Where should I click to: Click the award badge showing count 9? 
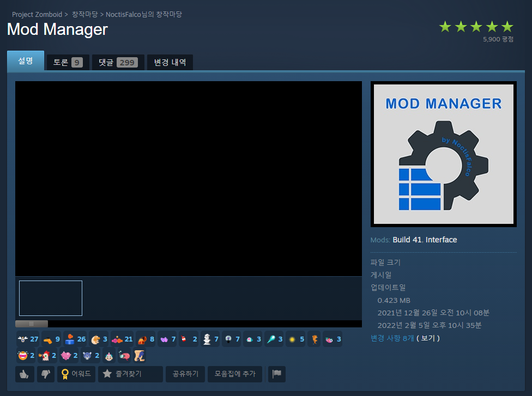pos(51,339)
